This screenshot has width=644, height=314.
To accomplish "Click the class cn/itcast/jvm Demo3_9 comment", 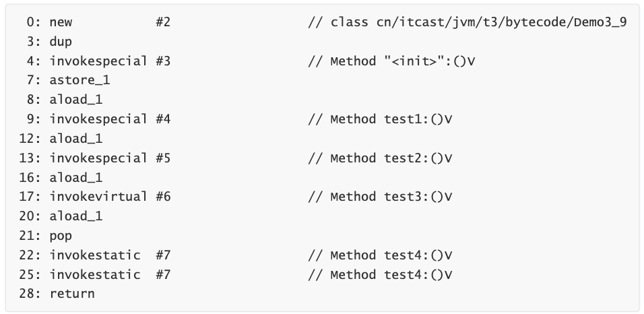I will pyautogui.click(x=467, y=22).
